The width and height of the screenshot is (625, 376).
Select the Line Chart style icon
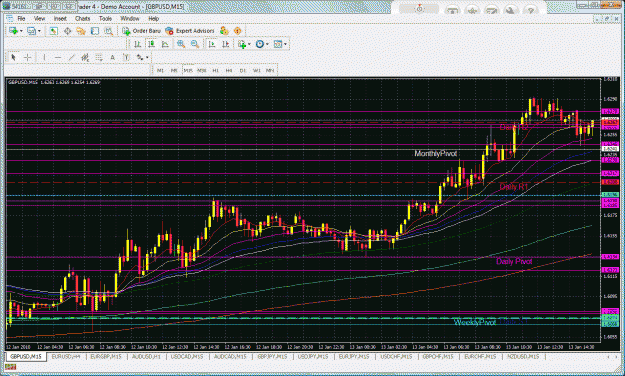[165, 44]
